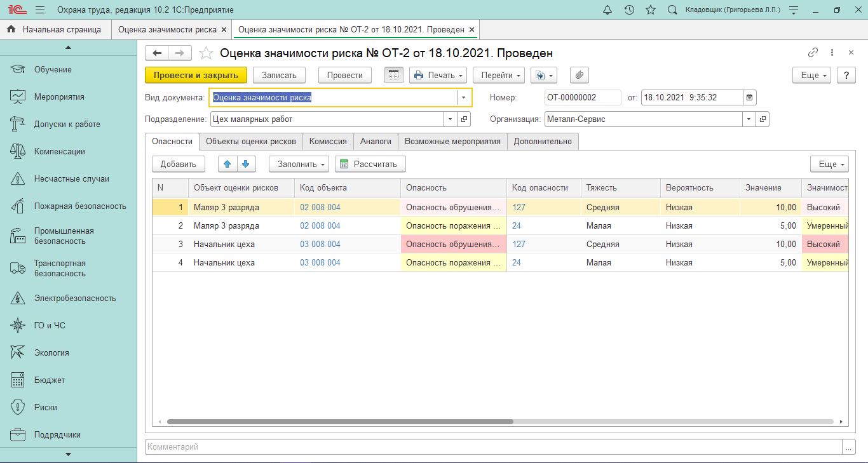Open the help question mark button

[846, 75]
